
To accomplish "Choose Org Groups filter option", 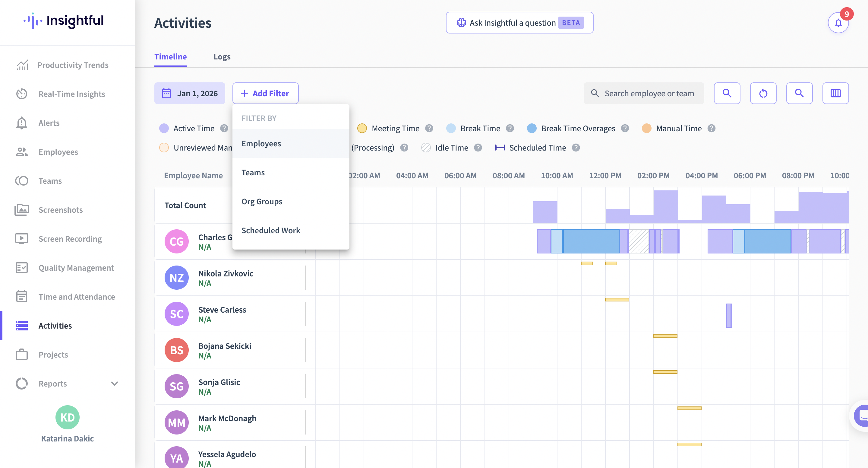I will tap(291, 201).
